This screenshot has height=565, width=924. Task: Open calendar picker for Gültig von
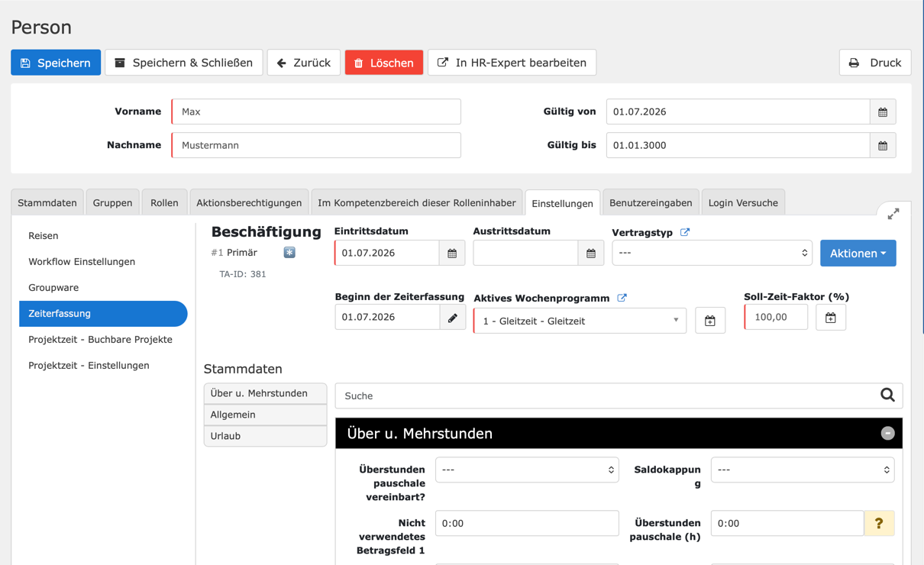883,111
